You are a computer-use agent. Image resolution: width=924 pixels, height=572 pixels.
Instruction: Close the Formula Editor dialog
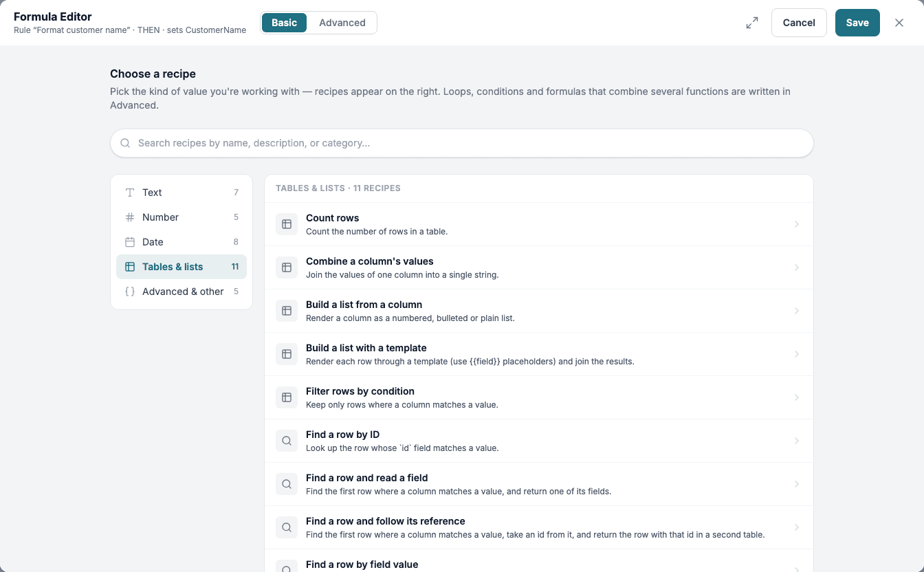899,23
